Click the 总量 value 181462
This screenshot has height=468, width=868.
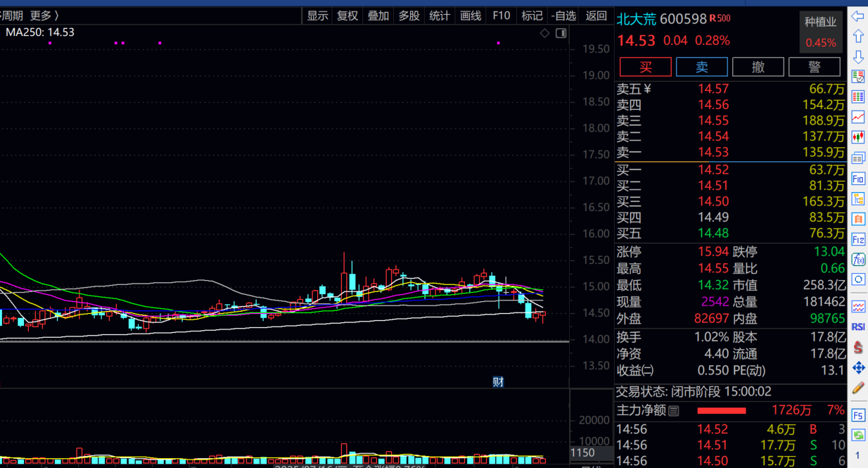(x=824, y=302)
